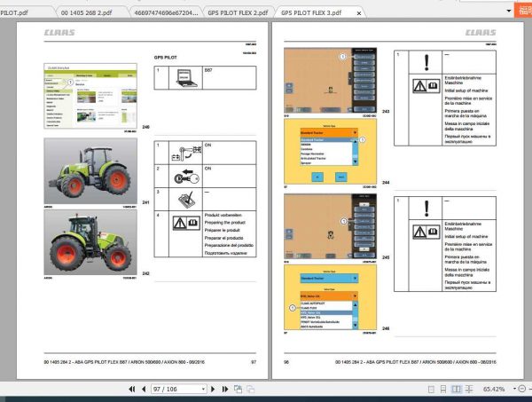Select the two-page facing view
532x402 pixels.
(x=457, y=389)
